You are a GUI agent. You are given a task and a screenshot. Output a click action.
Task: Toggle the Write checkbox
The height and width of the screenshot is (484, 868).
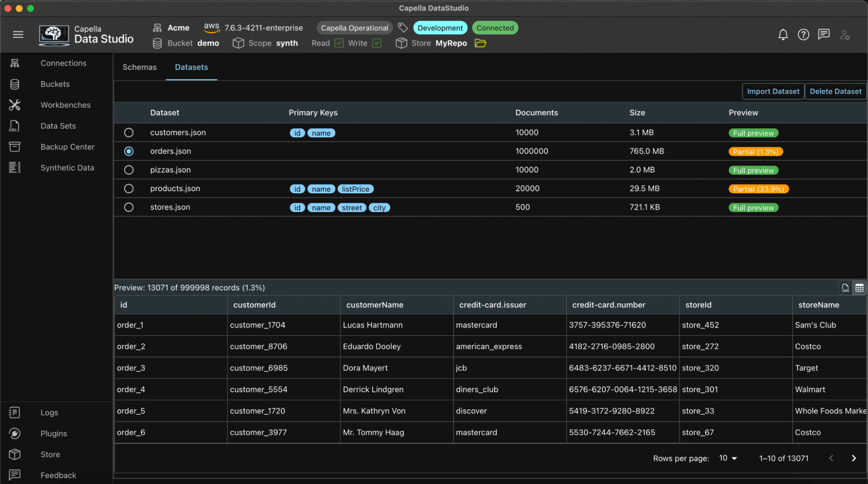(x=377, y=43)
